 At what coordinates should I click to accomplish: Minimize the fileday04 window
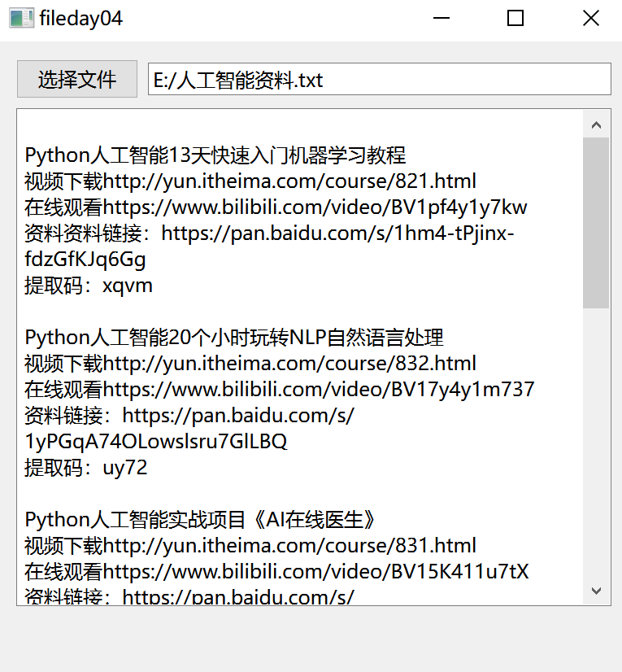tap(441, 19)
